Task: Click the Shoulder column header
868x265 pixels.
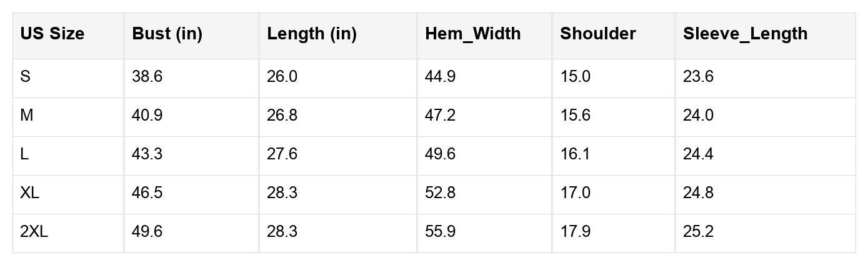Action: click(597, 34)
